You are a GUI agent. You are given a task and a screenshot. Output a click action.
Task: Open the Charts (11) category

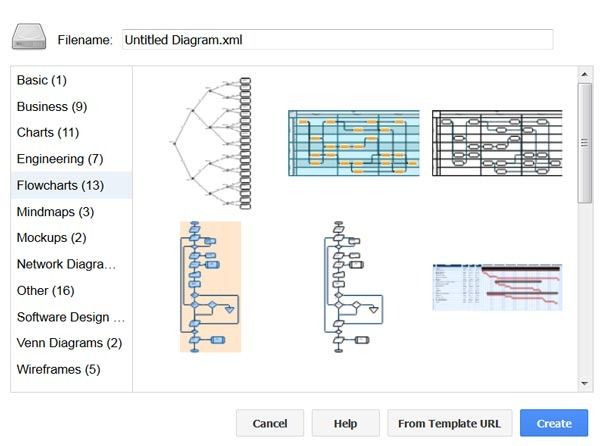pyautogui.click(x=72, y=132)
